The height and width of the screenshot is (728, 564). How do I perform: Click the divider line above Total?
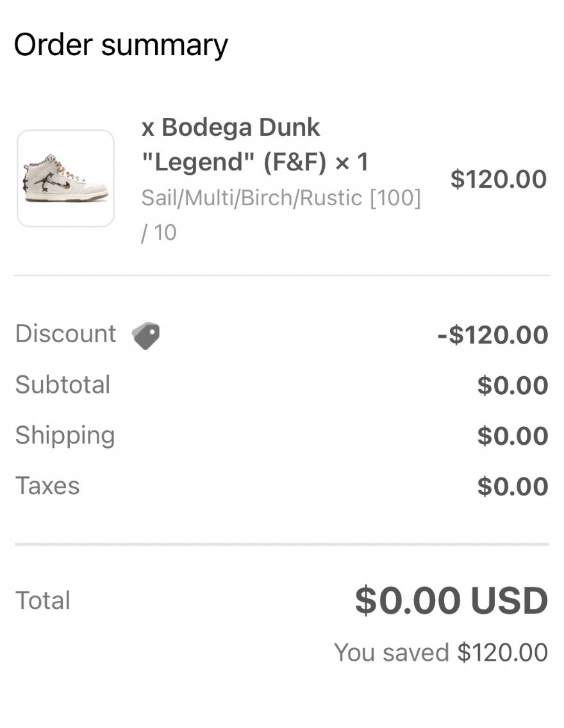point(282,543)
